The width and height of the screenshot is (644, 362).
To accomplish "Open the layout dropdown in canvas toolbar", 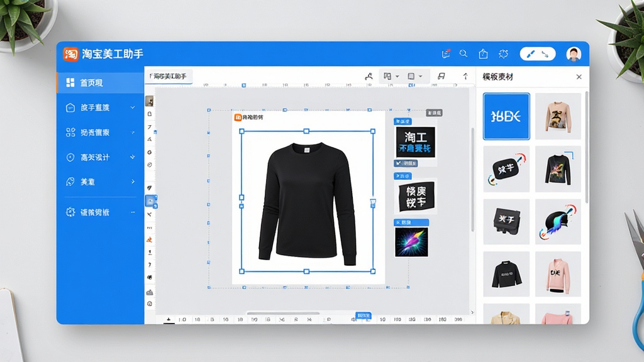I will click(x=391, y=76).
